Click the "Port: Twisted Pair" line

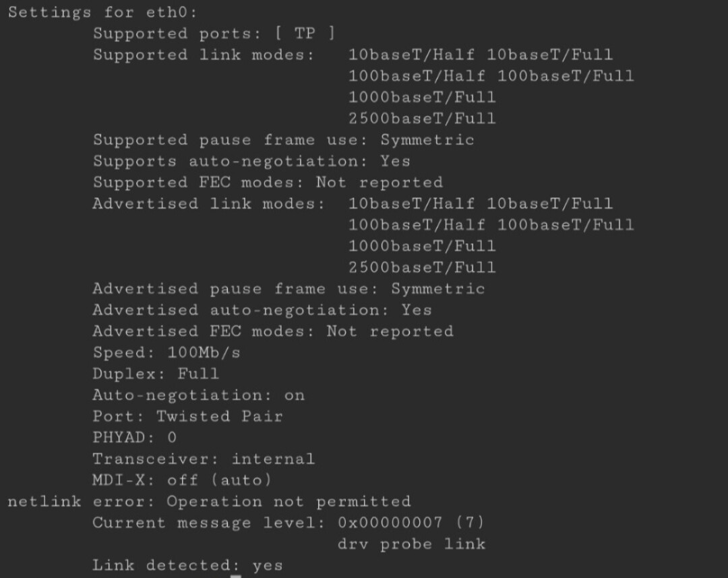187,416
